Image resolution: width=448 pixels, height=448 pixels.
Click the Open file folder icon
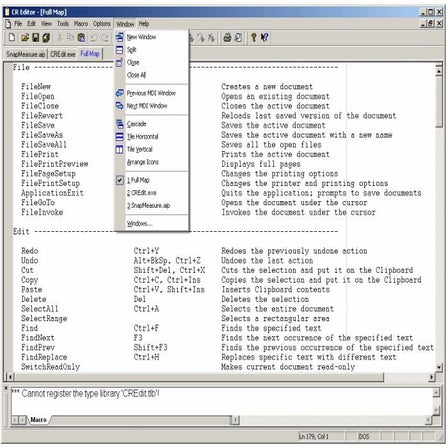(x=25, y=38)
